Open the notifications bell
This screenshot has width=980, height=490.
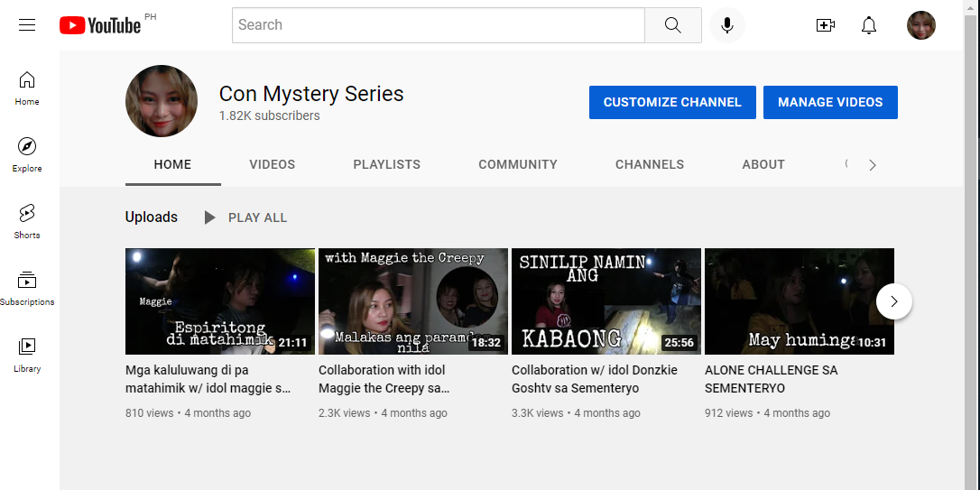869,25
